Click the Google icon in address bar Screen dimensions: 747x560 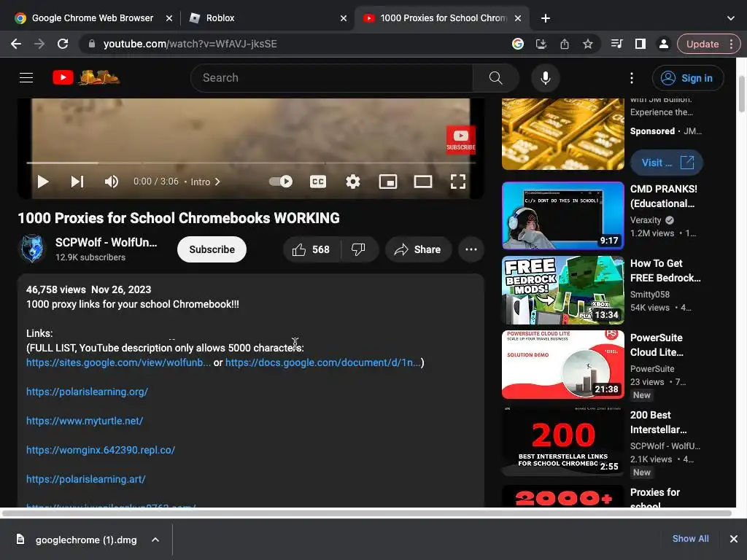[518, 44]
